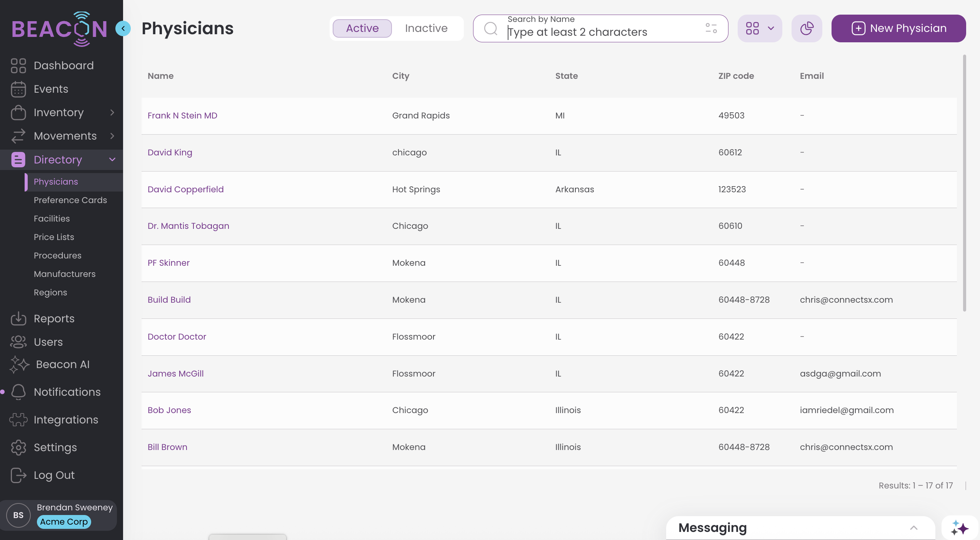Open Dr. Mantis Tobagan record
The width and height of the screenshot is (980, 540).
coord(188,226)
